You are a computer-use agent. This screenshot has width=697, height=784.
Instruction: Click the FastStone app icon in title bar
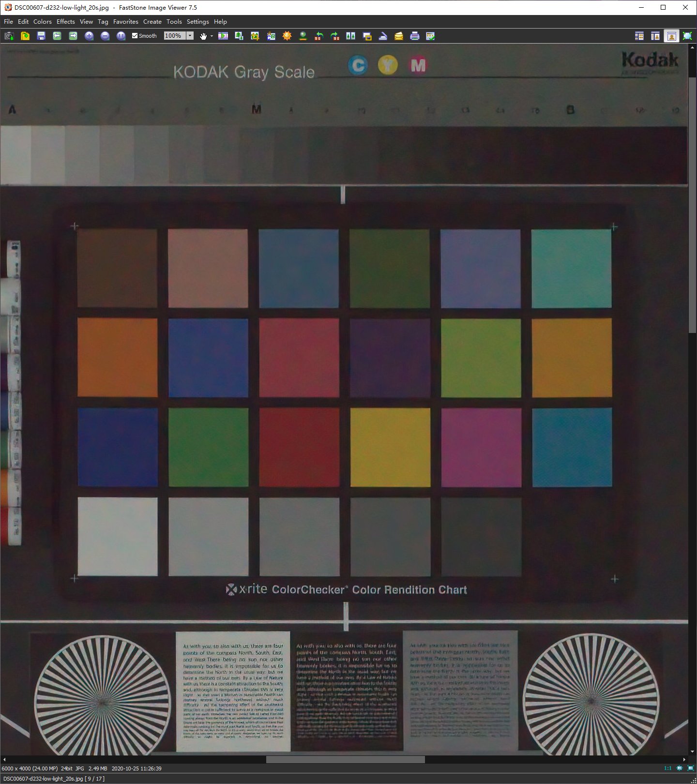(8, 7)
